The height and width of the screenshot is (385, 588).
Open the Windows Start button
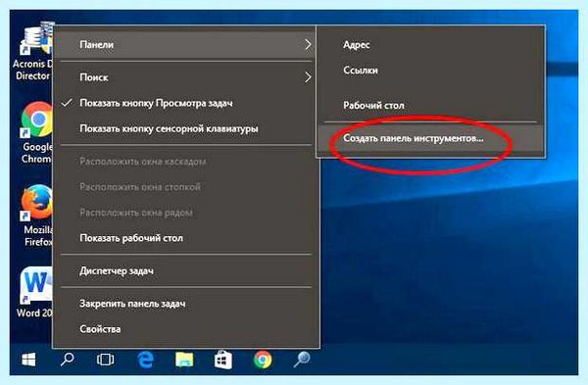28,360
